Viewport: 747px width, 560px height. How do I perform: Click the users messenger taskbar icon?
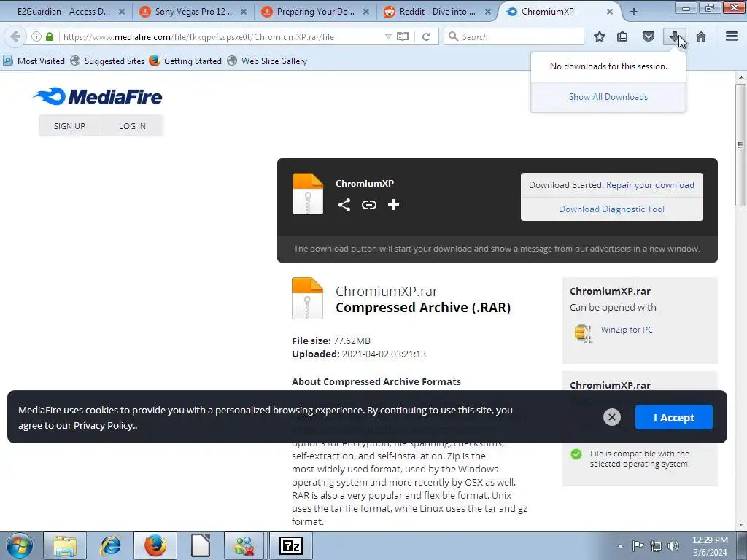pyautogui.click(x=245, y=545)
